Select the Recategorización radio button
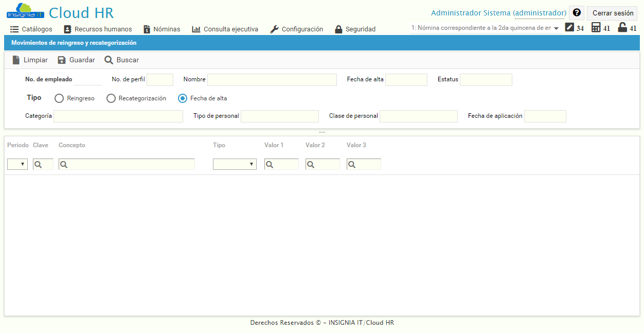Screen dimensions: 644x333 pos(111,98)
